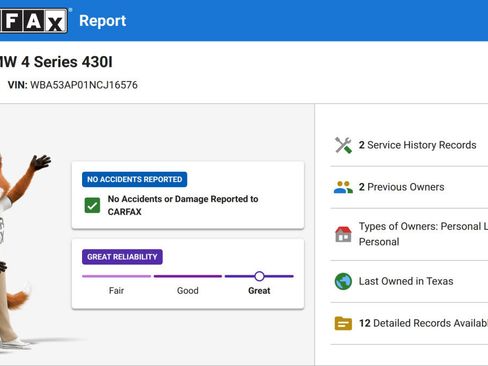Select the NO ACCIDENTS REPORTED badge

pyautogui.click(x=135, y=179)
